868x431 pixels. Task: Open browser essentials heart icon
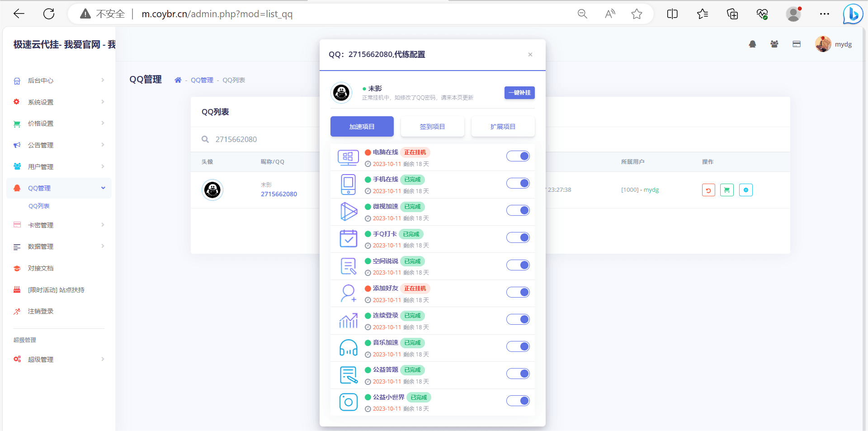(x=762, y=14)
